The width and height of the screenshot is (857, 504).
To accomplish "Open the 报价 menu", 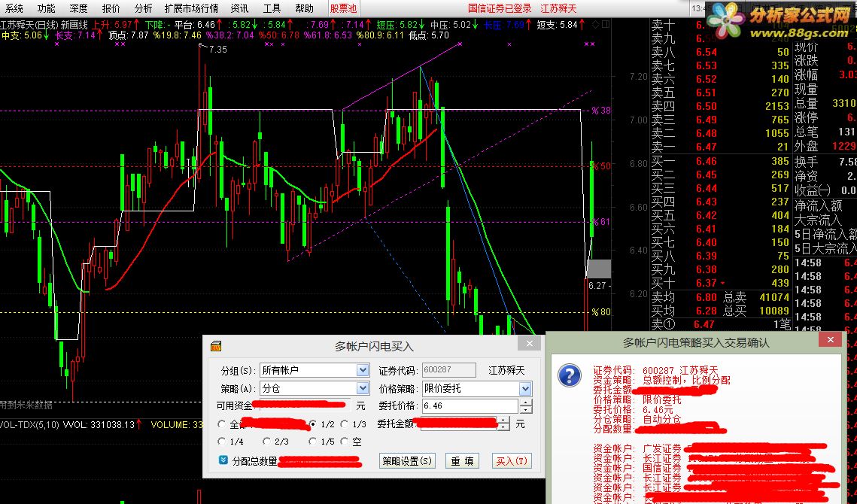I will click(111, 8).
